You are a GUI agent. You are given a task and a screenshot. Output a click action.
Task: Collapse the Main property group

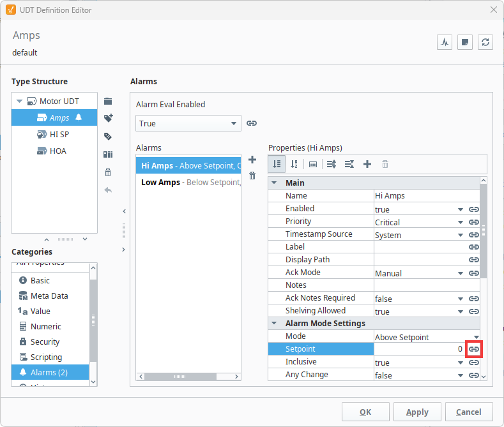point(274,183)
